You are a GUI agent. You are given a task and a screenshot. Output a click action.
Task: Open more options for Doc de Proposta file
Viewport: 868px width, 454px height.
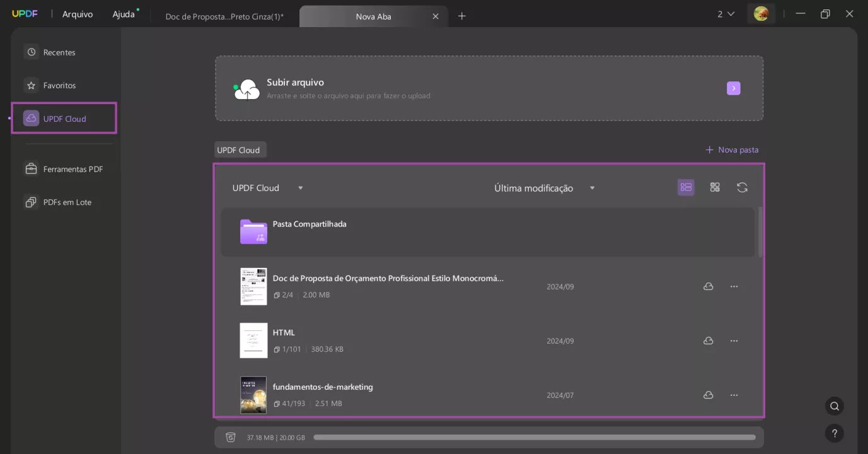(734, 286)
